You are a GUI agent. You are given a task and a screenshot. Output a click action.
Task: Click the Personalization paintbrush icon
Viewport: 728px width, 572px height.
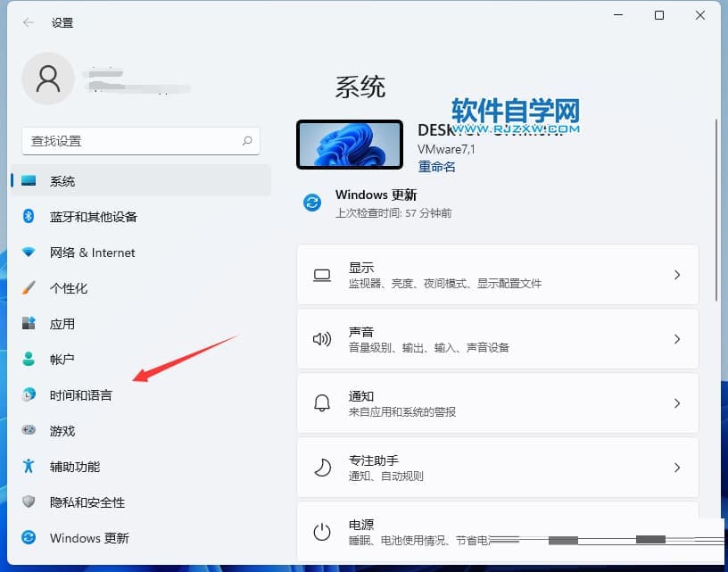[x=29, y=288]
